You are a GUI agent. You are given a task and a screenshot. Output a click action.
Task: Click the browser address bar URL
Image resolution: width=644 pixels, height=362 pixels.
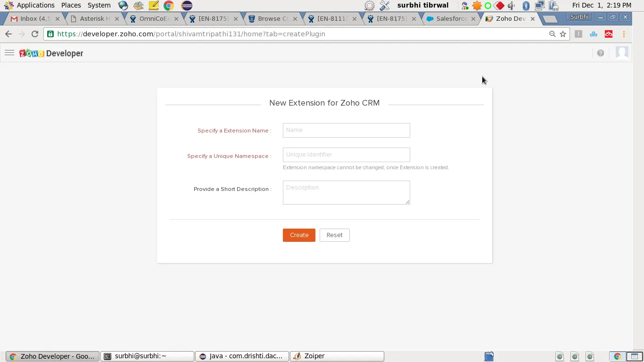click(x=191, y=34)
